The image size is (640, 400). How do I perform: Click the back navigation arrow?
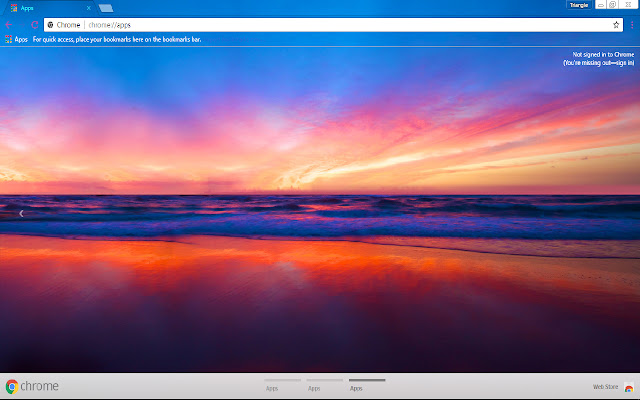[9, 24]
